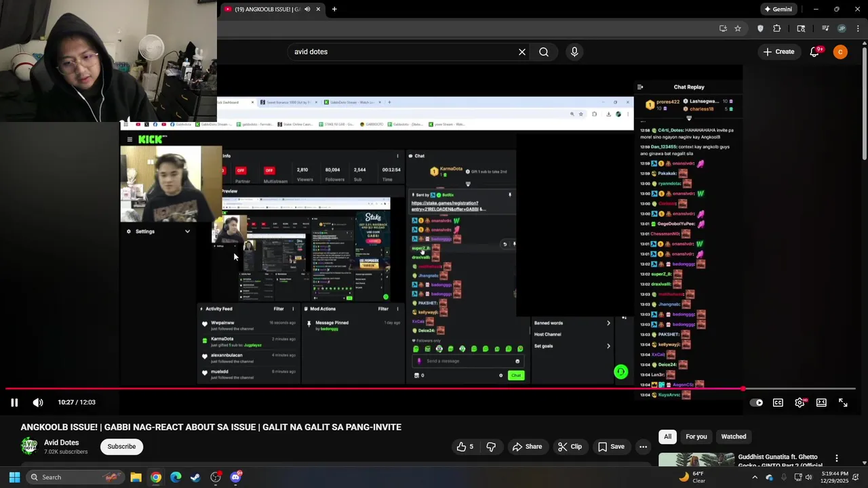
Task: Like the video with thumbs up
Action: coord(465,447)
